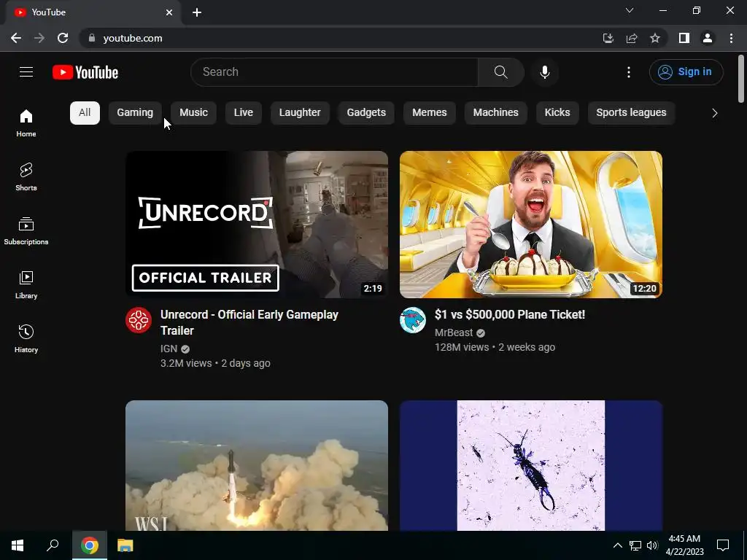Viewport: 747px width, 560px height.
Task: Select the Machines category chip
Action: click(496, 113)
